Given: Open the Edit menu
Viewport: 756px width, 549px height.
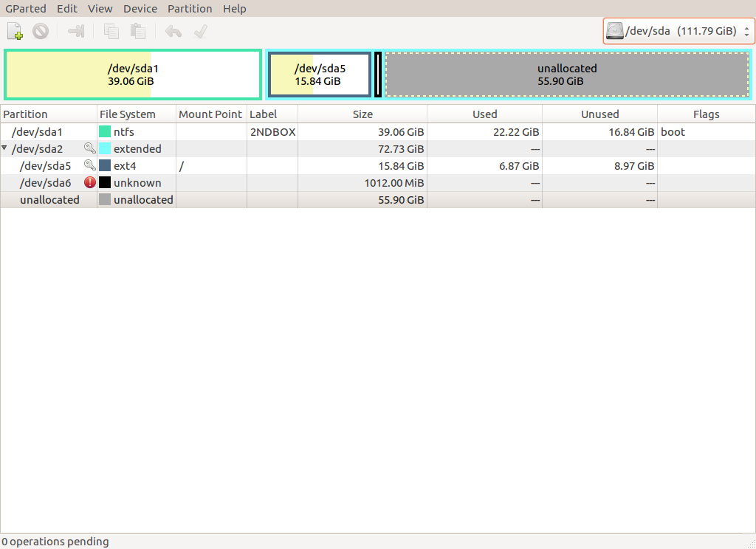Looking at the screenshot, I should [67, 9].
